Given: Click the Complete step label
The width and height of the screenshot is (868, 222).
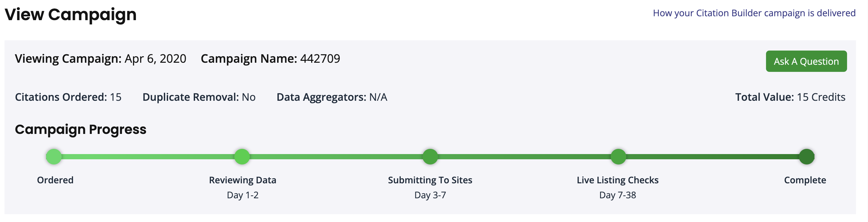Looking at the screenshot, I should (x=805, y=180).
